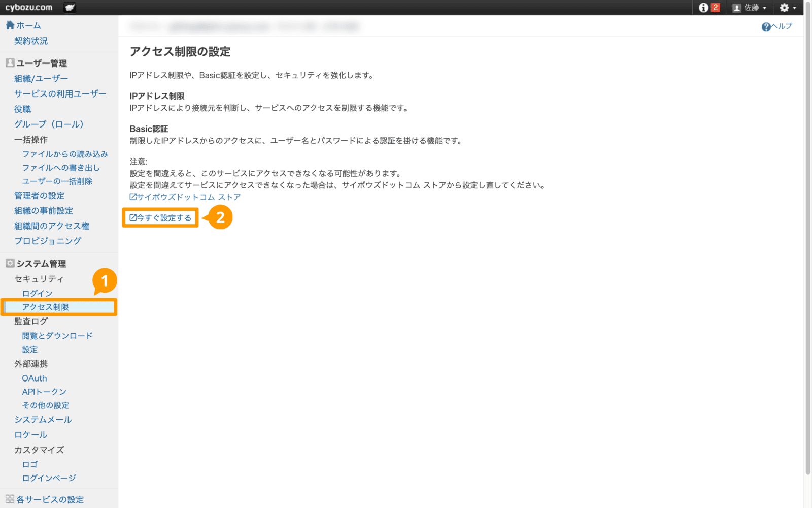This screenshot has width=812, height=508.
Task: Open the 佐藤 user dropdown menu
Action: point(750,8)
